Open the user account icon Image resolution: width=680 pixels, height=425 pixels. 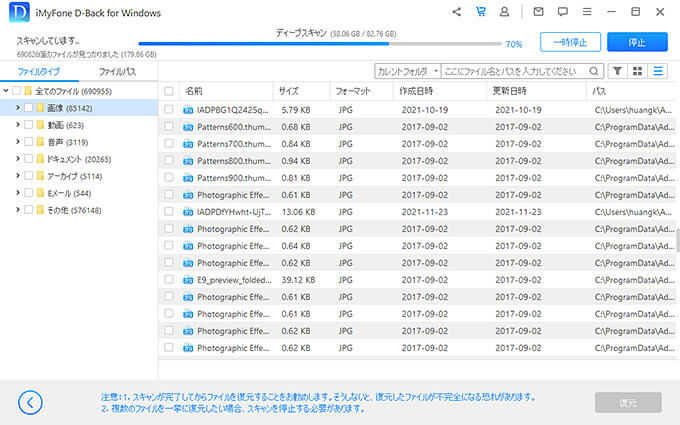click(505, 12)
